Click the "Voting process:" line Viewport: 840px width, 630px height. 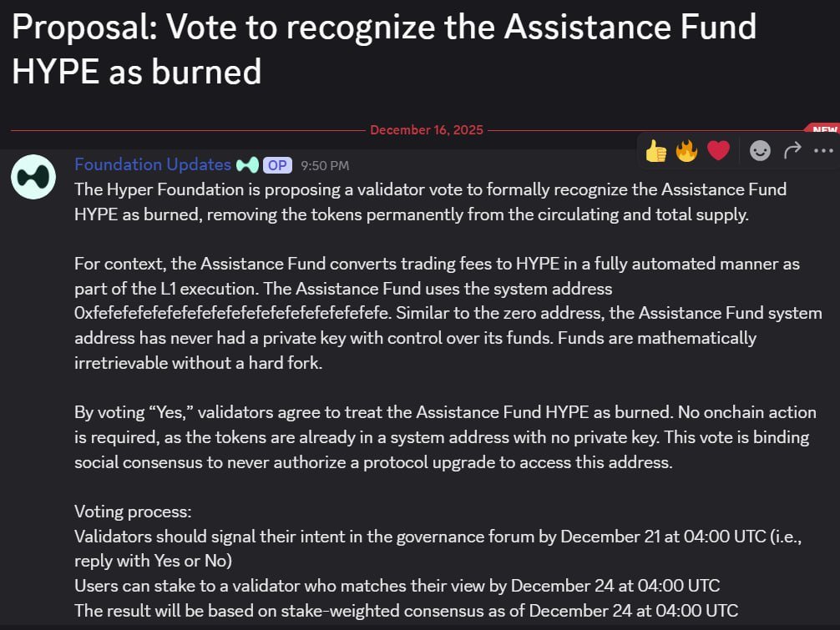click(133, 512)
